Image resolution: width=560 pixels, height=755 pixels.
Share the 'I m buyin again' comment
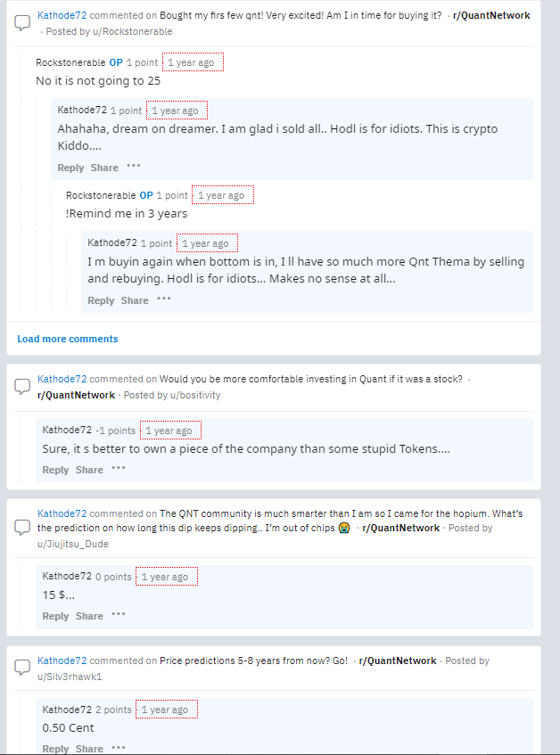coord(135,300)
